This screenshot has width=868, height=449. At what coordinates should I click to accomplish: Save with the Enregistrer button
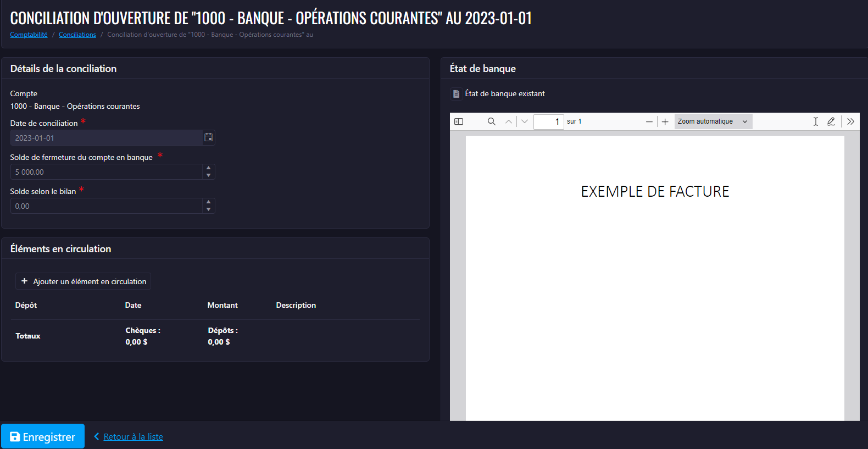tap(43, 436)
